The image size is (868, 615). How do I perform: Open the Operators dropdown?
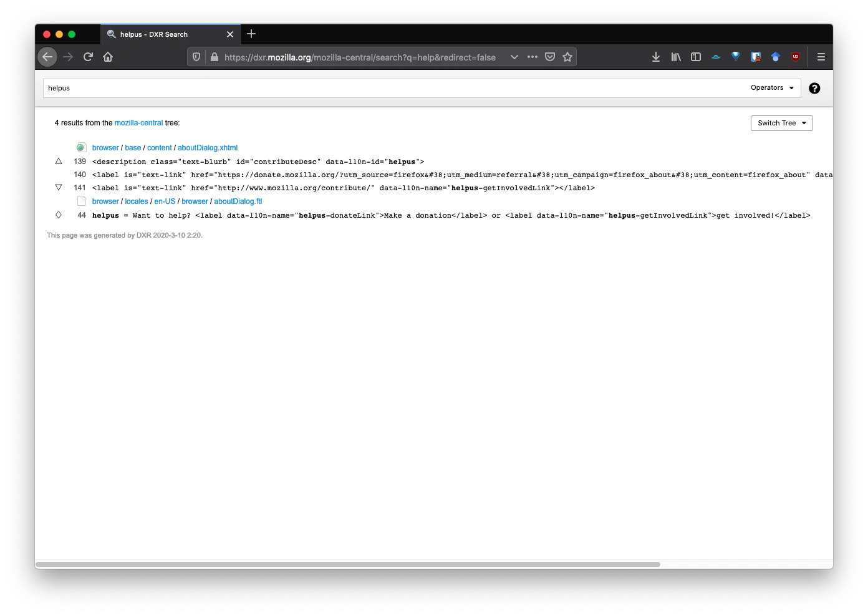(773, 88)
